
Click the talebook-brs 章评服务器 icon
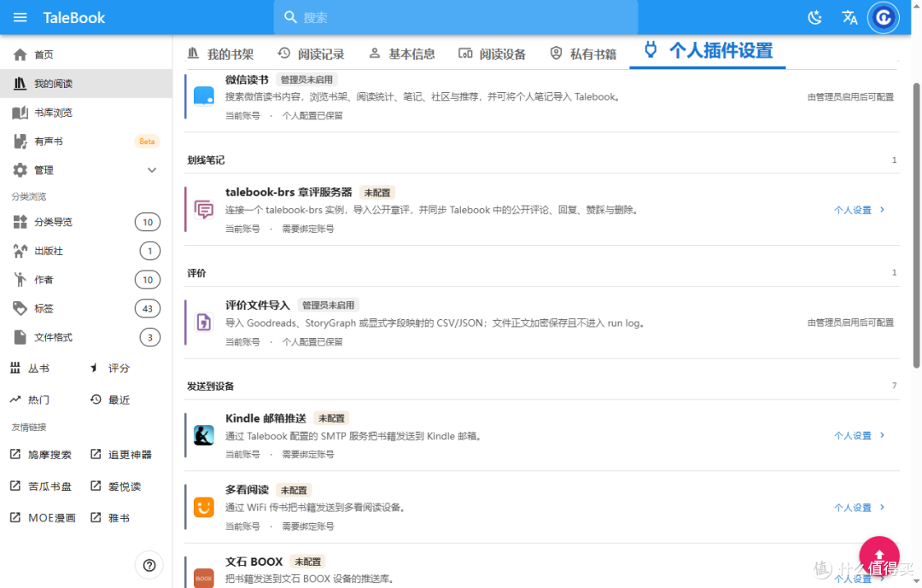203,209
